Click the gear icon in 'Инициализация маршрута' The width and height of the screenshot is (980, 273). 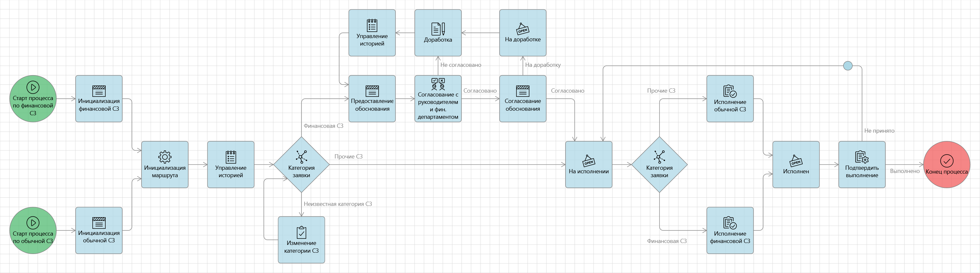coord(165,157)
